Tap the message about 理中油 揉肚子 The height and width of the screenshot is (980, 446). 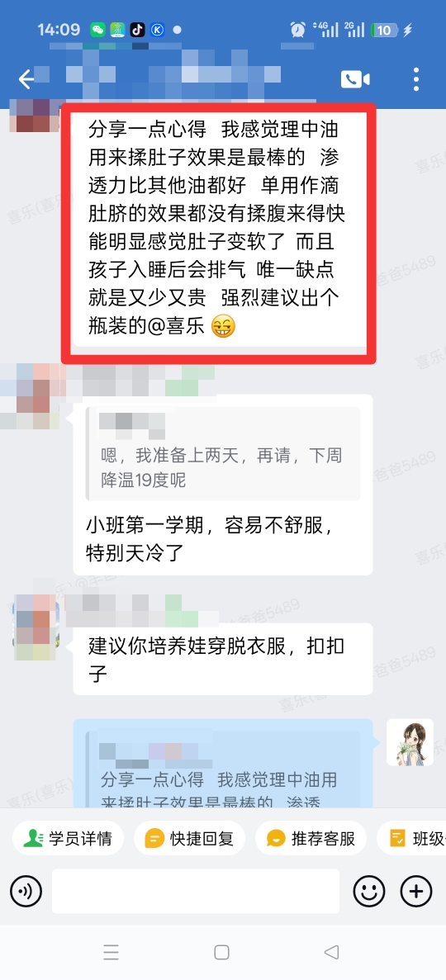[x=218, y=228]
